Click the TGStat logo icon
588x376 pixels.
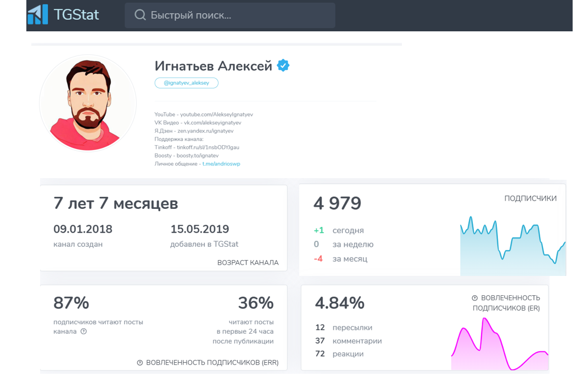tap(38, 15)
